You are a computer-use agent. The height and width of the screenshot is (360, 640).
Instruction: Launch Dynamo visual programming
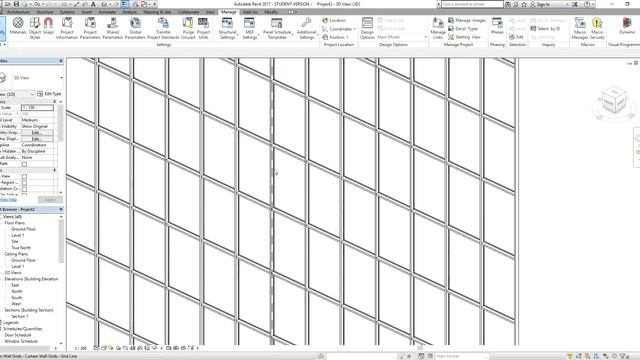click(x=627, y=25)
